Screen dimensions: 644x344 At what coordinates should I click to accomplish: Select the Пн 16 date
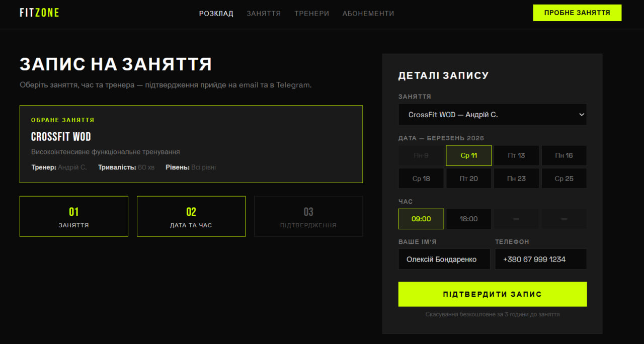coord(563,155)
